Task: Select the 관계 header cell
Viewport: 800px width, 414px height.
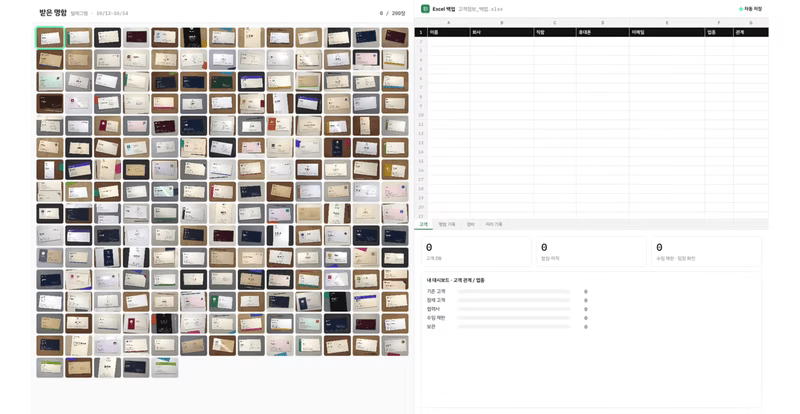Action: [x=751, y=32]
